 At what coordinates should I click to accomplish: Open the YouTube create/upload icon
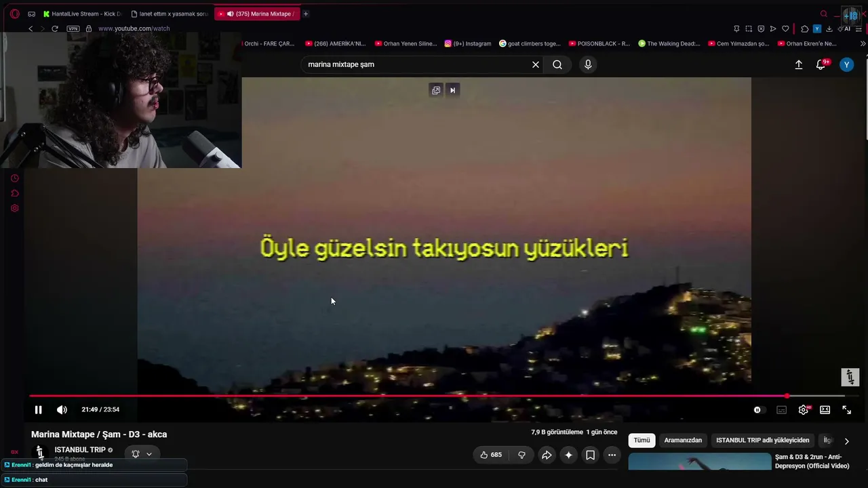coord(799,64)
